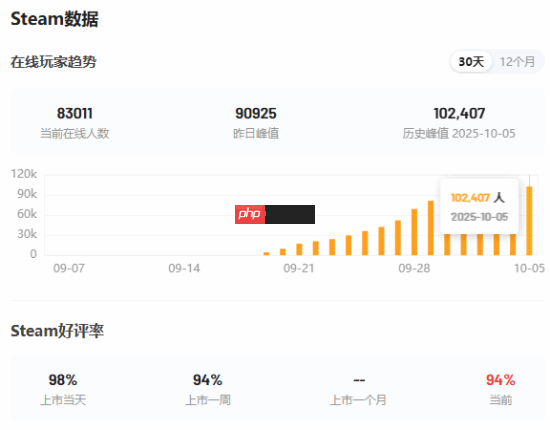This screenshot has height=430, width=550.
Task: Click the 09-07 x-axis date label
Action: [69, 268]
